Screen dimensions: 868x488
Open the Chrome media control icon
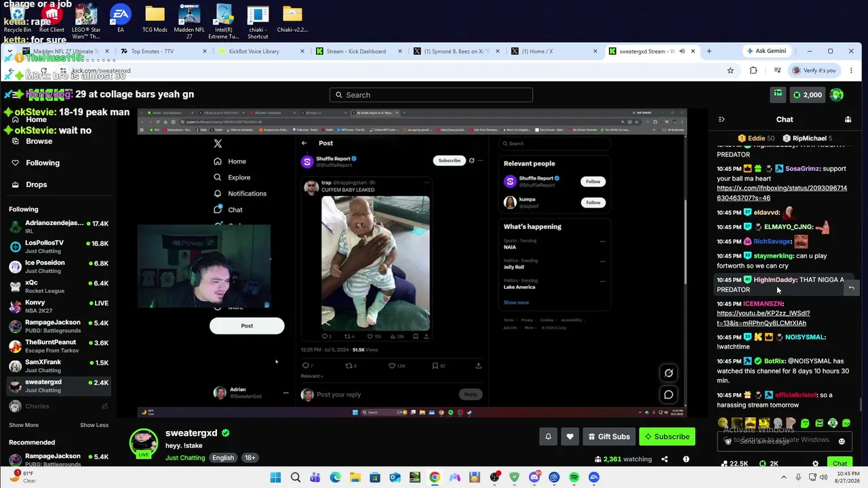point(777,70)
